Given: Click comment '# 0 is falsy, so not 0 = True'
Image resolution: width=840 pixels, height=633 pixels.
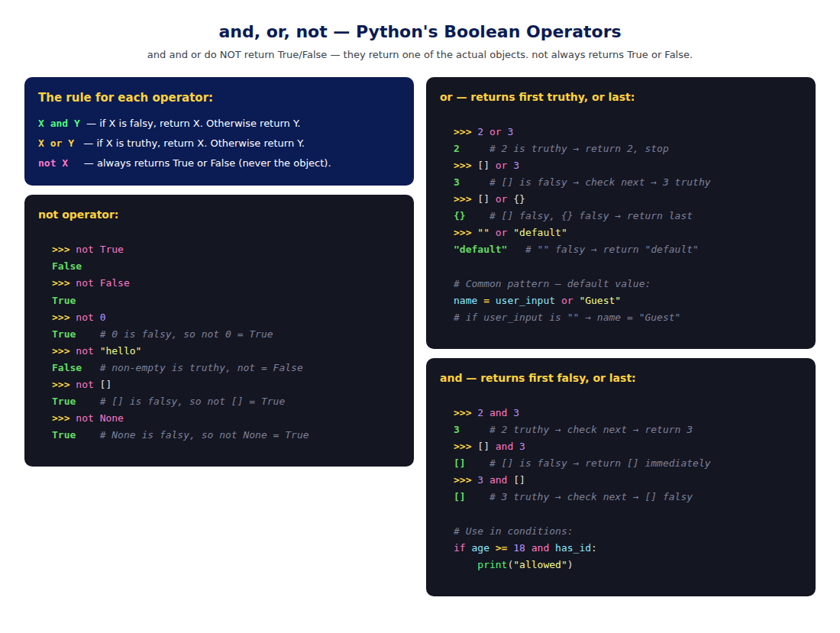Looking at the screenshot, I should [186, 334].
